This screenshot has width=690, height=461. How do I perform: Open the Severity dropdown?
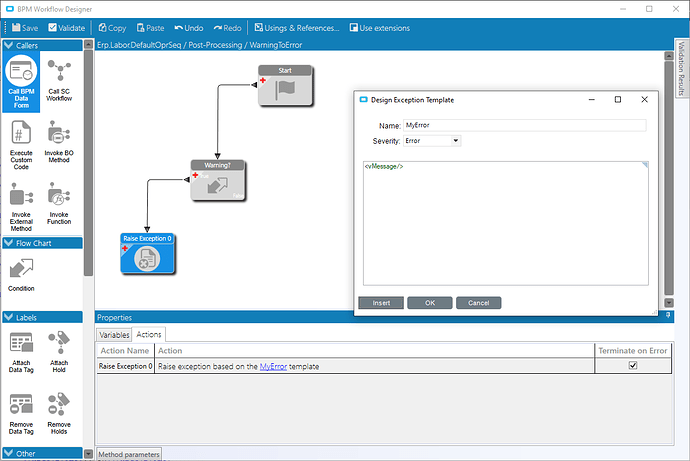(x=431, y=141)
